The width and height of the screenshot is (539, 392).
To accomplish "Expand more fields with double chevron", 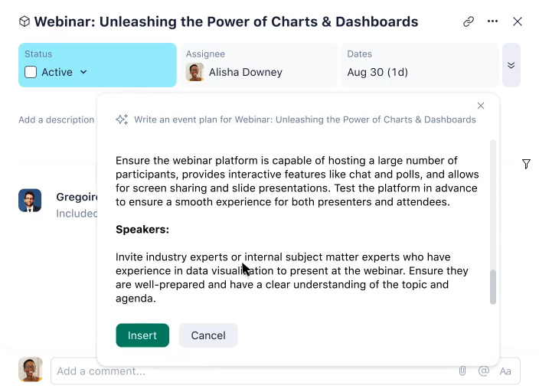I will point(511,65).
